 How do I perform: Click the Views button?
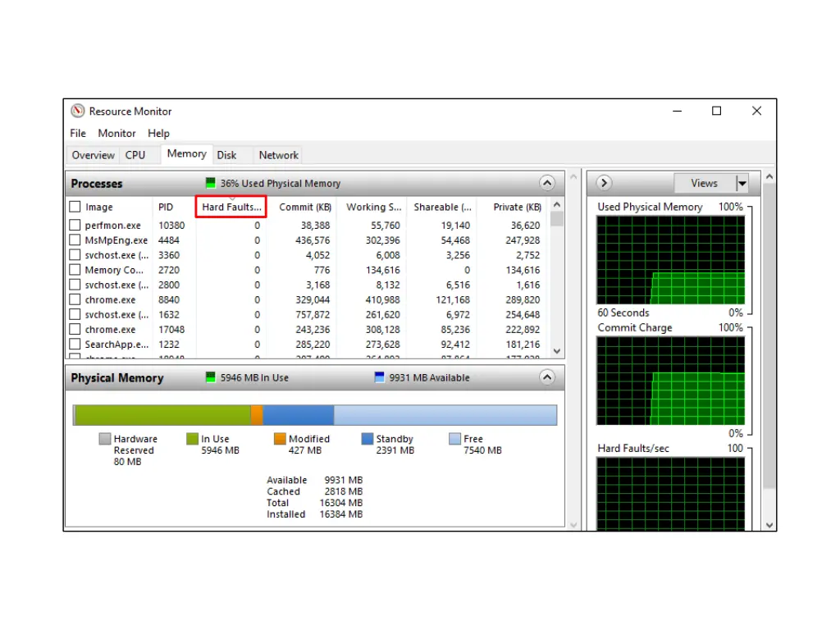point(704,183)
